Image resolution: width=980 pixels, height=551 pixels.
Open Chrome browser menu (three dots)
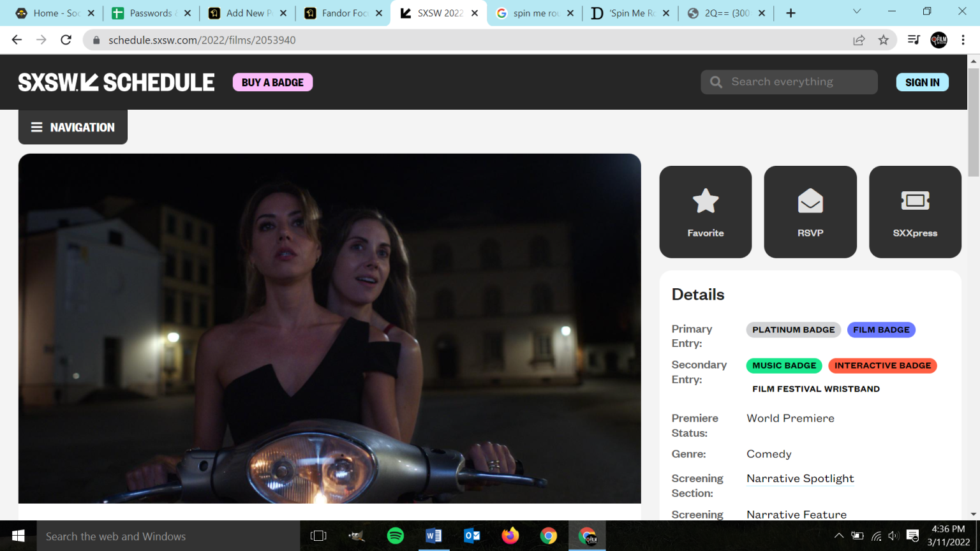(x=963, y=40)
